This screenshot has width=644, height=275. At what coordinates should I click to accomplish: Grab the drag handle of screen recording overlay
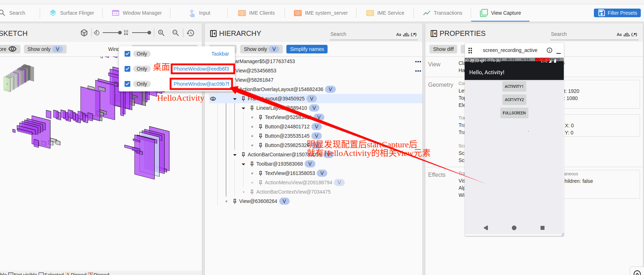click(x=470, y=51)
